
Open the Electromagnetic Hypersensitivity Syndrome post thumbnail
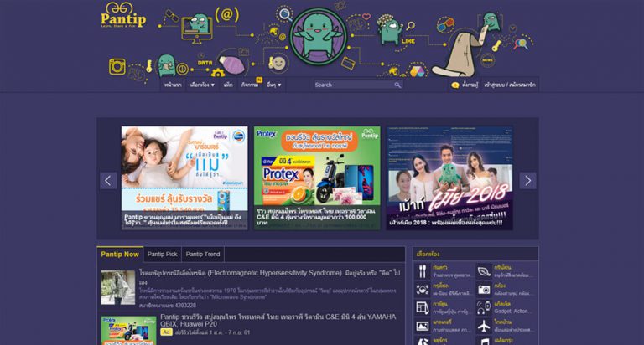tap(118, 287)
